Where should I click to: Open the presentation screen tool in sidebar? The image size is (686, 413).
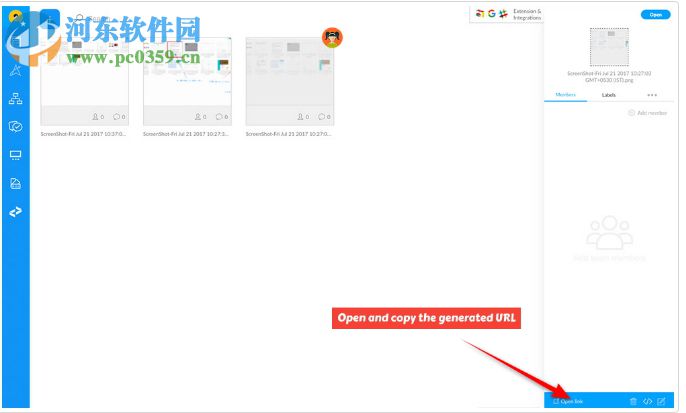(15, 155)
